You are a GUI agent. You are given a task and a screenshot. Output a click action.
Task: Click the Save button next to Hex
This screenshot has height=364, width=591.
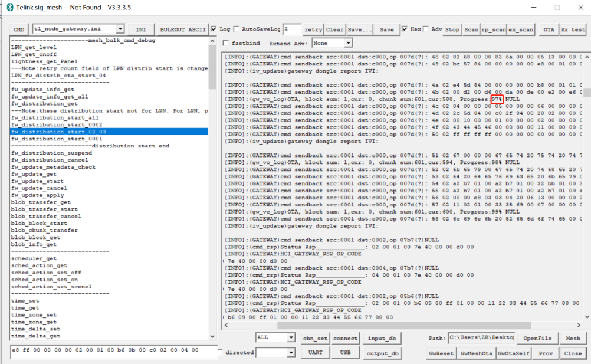pos(387,29)
